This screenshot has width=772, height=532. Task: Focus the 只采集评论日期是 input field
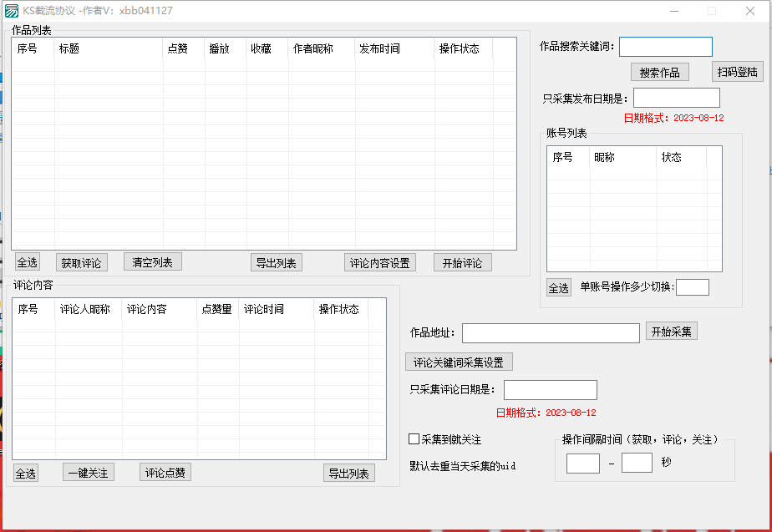[x=551, y=390]
